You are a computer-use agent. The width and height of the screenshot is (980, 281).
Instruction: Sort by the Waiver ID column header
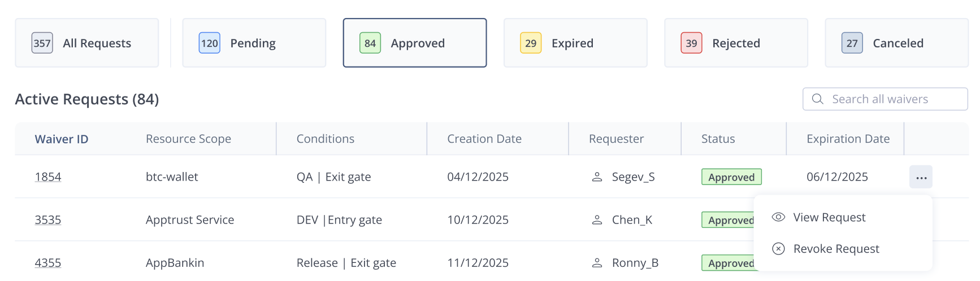click(x=62, y=139)
